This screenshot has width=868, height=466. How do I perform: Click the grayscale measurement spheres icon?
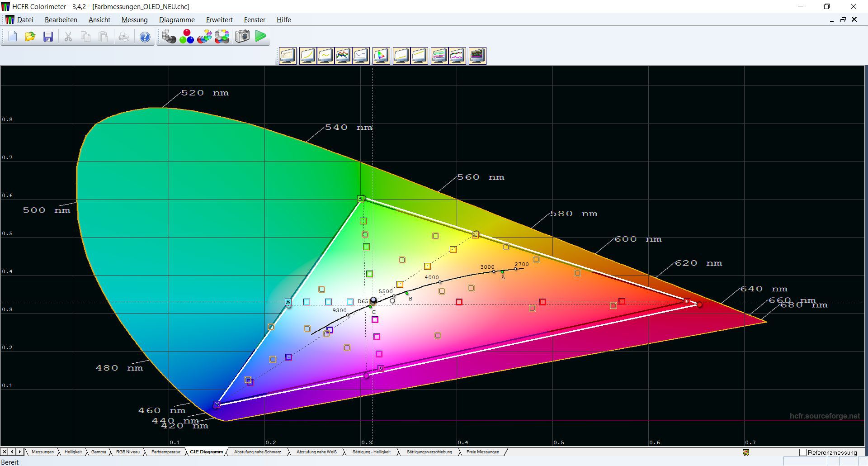coord(169,37)
